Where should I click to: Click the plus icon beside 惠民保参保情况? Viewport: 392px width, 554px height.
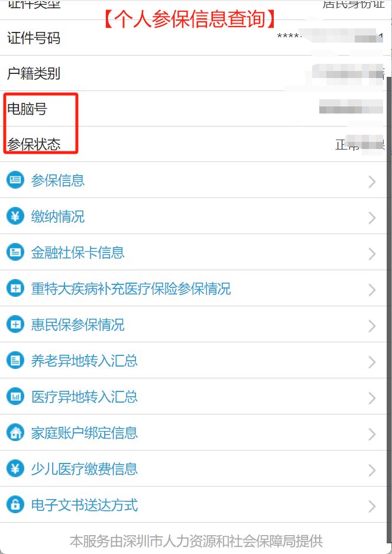(15, 325)
